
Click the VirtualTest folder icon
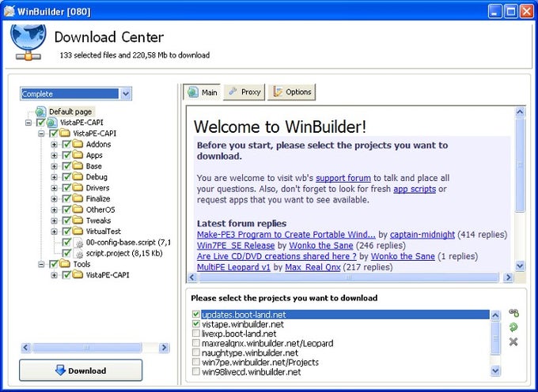(x=78, y=232)
